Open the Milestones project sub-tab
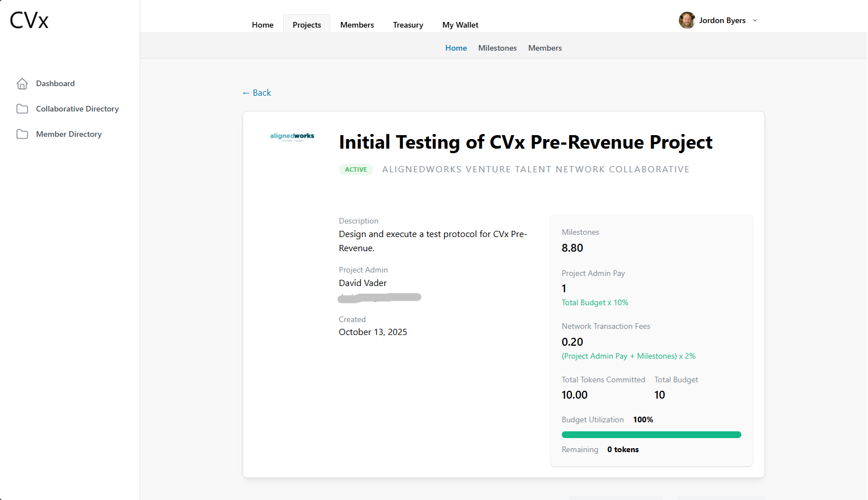The width and height of the screenshot is (868, 500). pos(497,48)
